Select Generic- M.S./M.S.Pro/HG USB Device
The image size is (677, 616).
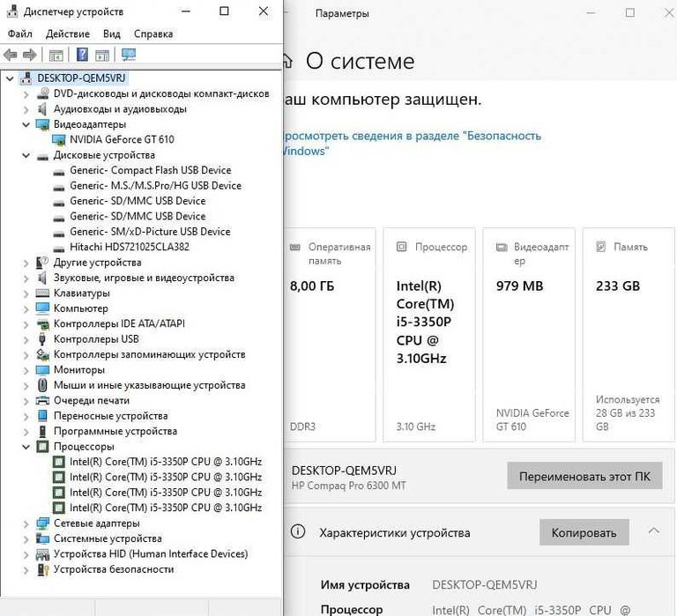(155, 186)
